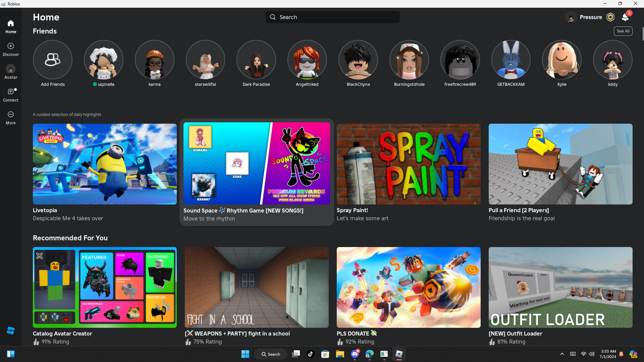The width and height of the screenshot is (644, 362).
Task: Open the Connect sidebar section
Action: (x=11, y=95)
